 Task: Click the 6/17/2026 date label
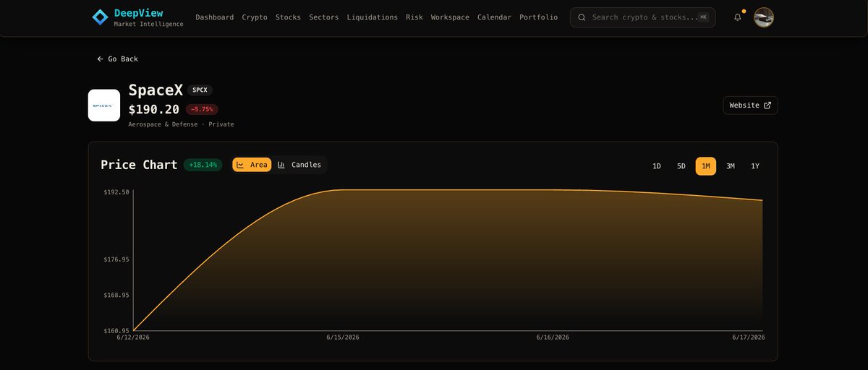click(x=749, y=337)
